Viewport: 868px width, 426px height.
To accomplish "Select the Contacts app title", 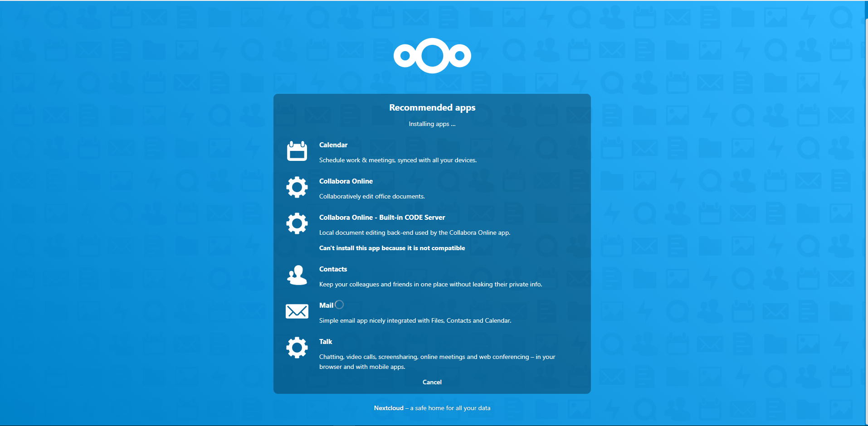I will coord(333,269).
